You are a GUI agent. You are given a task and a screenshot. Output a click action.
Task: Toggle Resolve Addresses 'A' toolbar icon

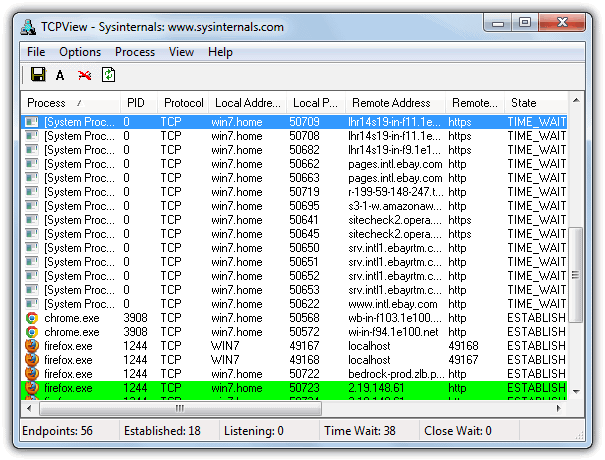(60, 75)
